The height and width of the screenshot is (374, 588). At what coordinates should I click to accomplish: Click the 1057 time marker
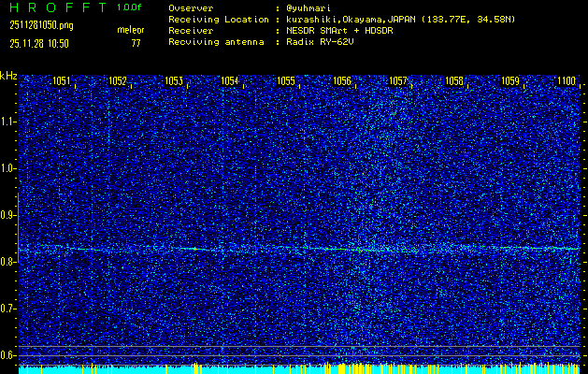click(398, 81)
